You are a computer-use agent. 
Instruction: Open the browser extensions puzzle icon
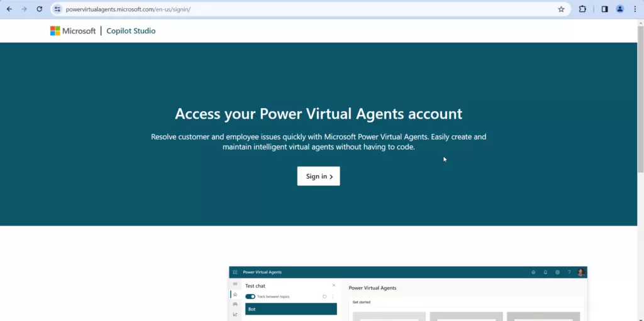582,9
